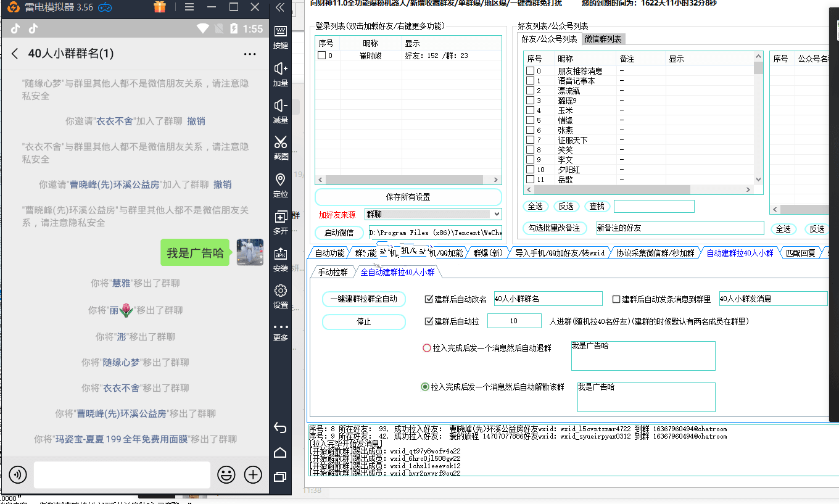Open multi-instance manager (多开) icon
The width and height of the screenshot is (839, 504).
click(281, 219)
